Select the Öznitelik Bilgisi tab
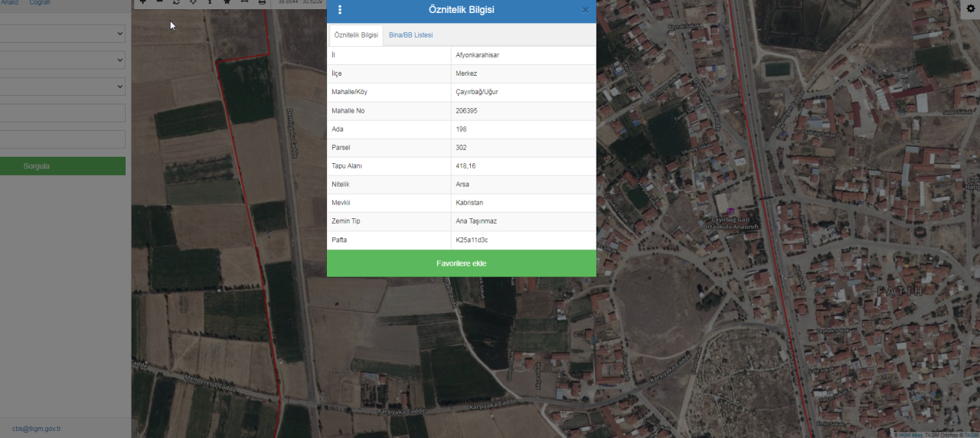This screenshot has height=438, width=980. click(356, 35)
